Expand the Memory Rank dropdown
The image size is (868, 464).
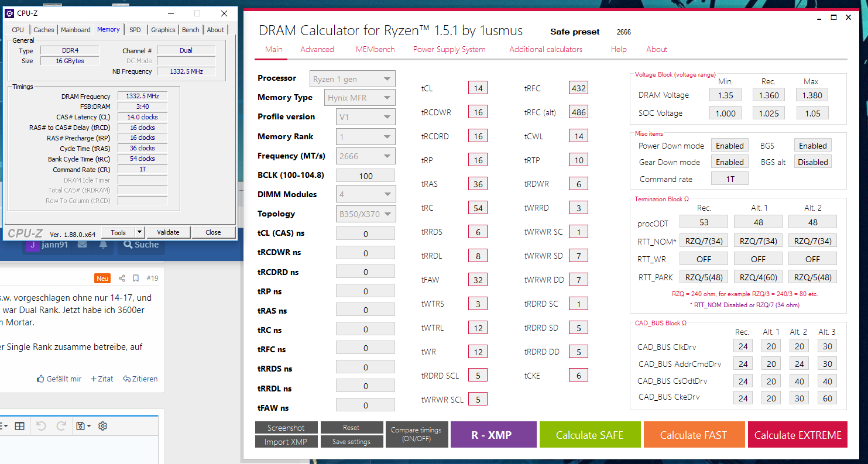pyautogui.click(x=366, y=137)
